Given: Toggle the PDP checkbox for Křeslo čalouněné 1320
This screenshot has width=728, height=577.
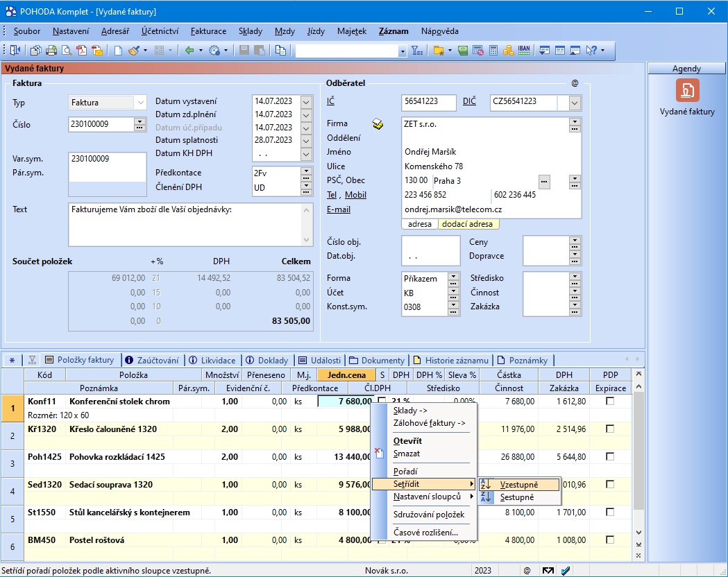Looking at the screenshot, I should point(610,429).
